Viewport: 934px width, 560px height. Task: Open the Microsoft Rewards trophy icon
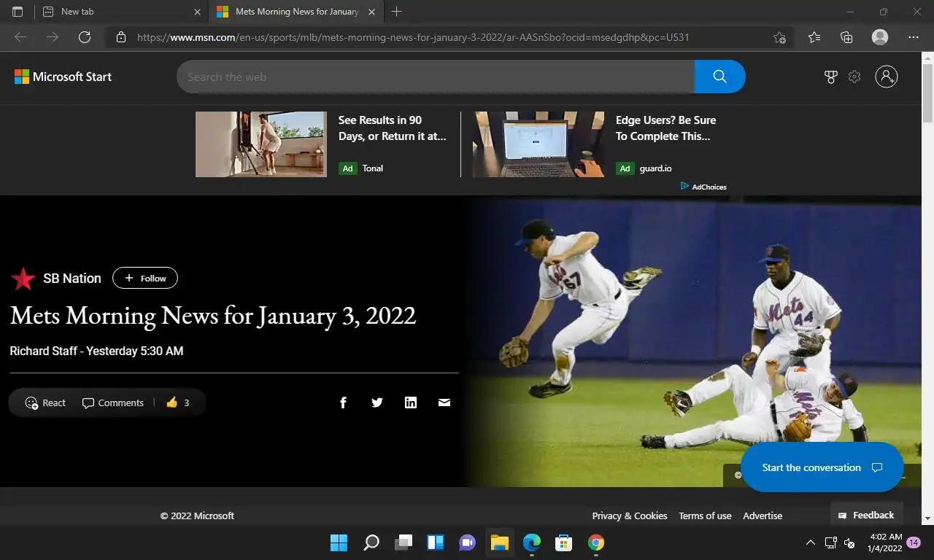point(830,77)
